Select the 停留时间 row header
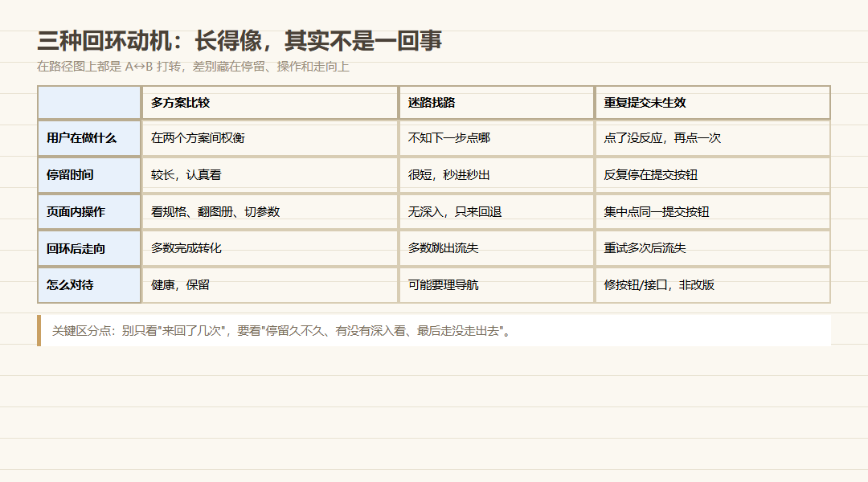The width and height of the screenshot is (868, 482). tap(89, 175)
